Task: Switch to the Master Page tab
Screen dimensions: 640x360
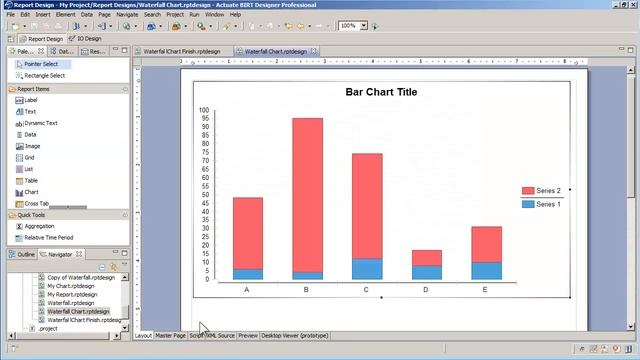Action: (170, 336)
